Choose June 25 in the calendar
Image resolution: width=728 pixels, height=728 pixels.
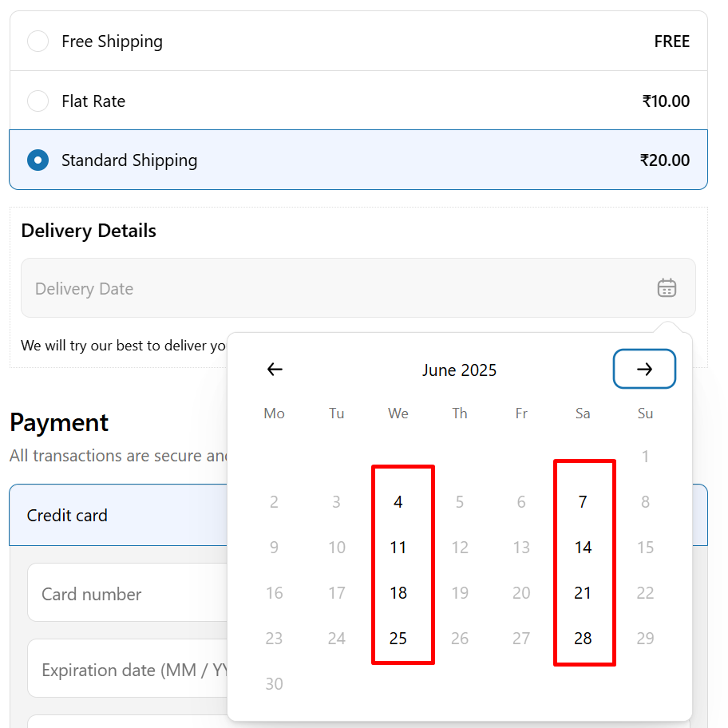tap(398, 639)
